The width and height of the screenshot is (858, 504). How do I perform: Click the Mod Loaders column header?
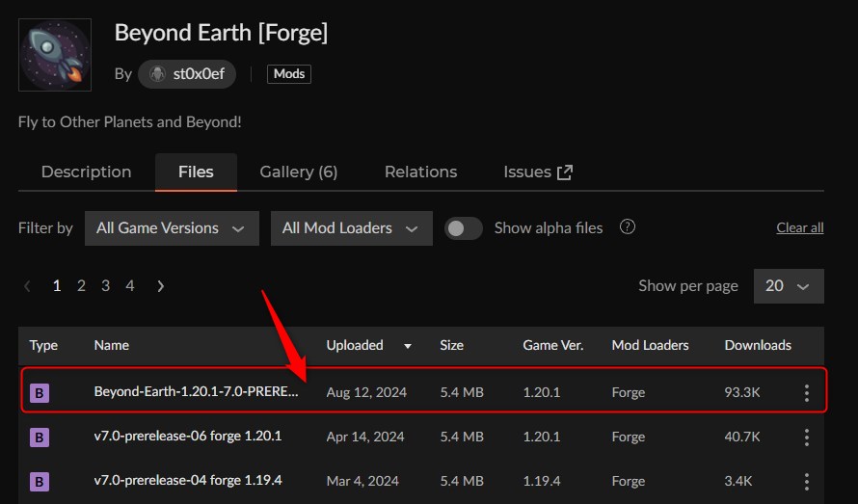[x=650, y=345]
